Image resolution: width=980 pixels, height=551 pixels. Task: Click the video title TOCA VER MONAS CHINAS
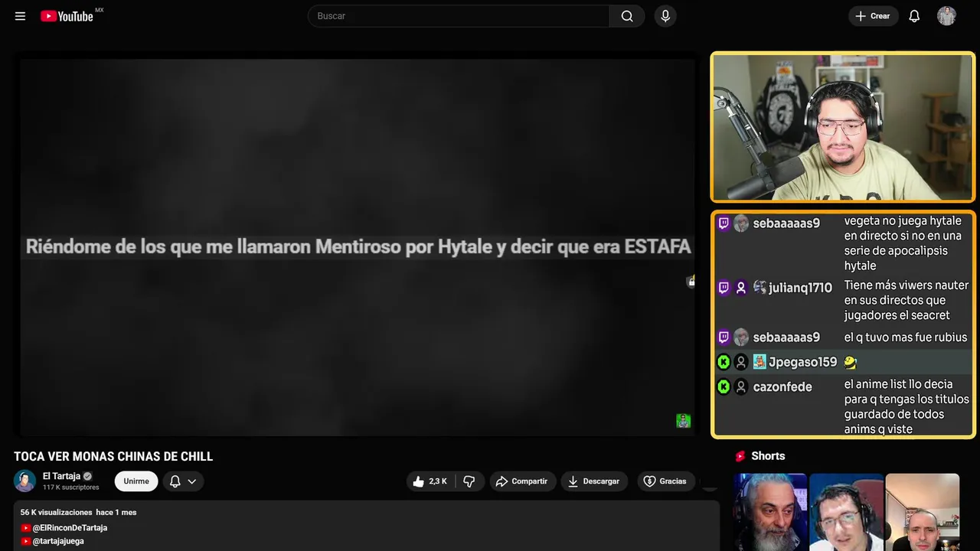pyautogui.click(x=113, y=457)
